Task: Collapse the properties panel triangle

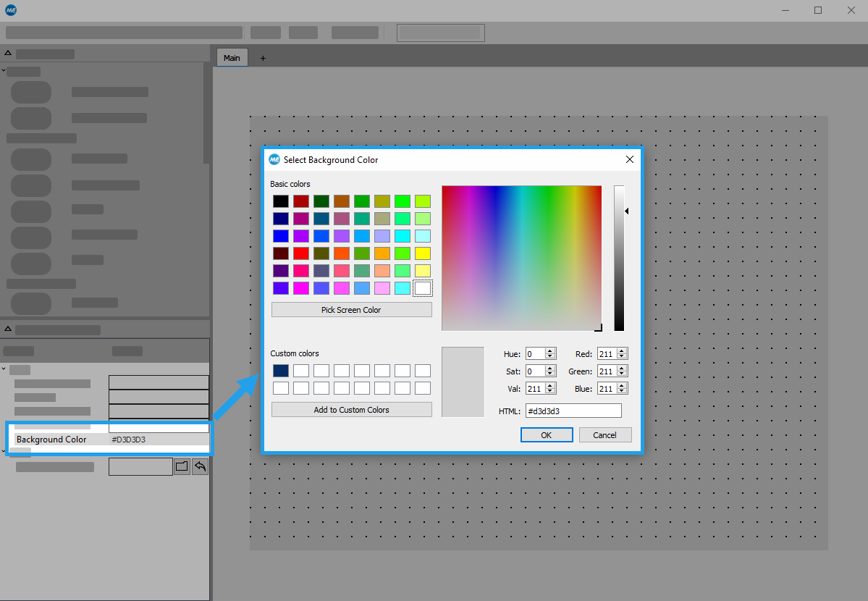Action: [8, 329]
